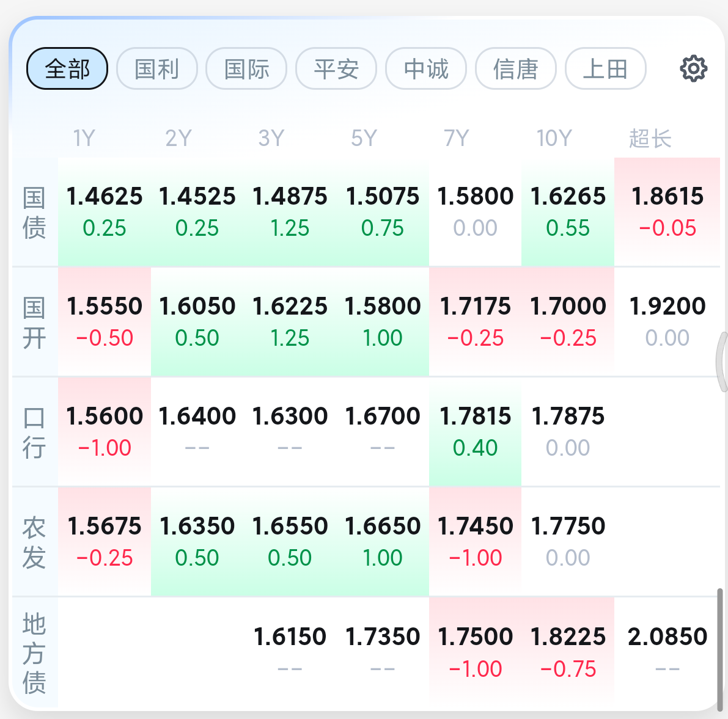
Task: Select the 国际 broker filter
Action: tap(246, 68)
